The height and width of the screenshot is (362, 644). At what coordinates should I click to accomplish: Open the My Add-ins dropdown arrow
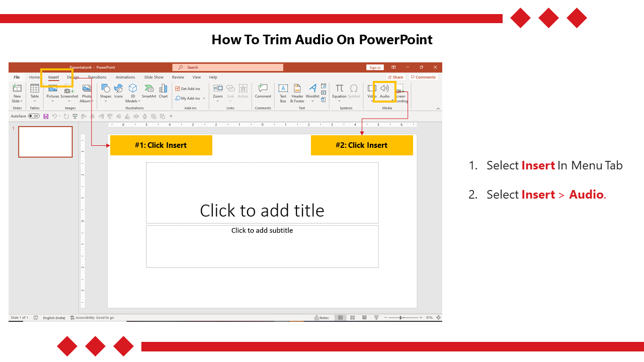pyautogui.click(x=204, y=99)
